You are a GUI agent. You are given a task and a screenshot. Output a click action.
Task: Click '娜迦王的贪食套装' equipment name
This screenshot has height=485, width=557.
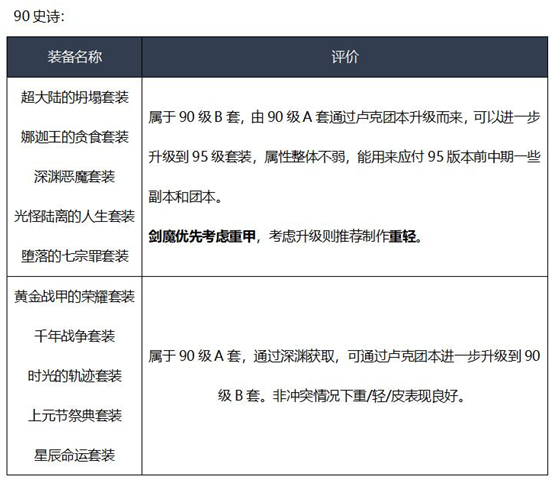click(75, 137)
